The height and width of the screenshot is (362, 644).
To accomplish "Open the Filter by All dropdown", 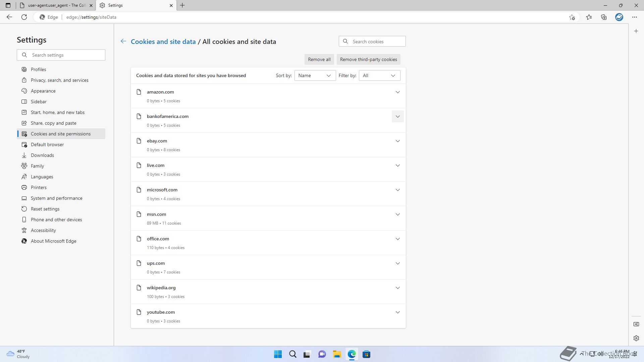I will click(379, 75).
